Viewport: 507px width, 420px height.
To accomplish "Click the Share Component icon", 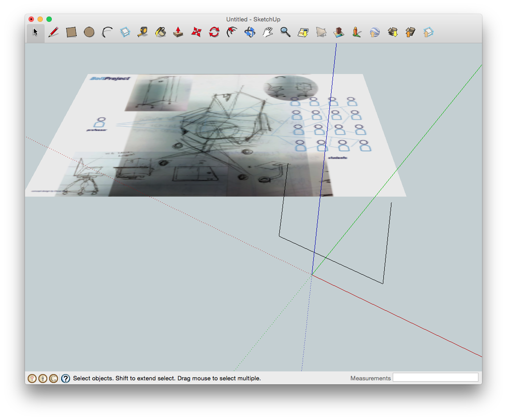I will [428, 32].
